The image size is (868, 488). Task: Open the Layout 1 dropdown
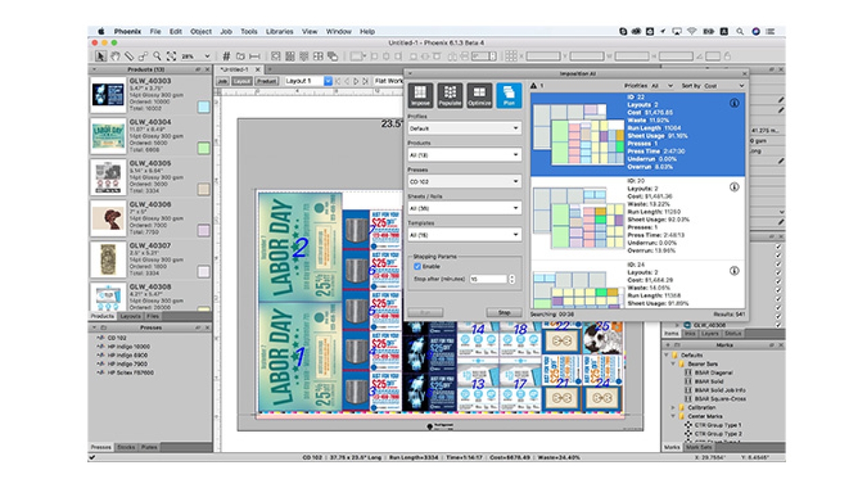pos(308,81)
